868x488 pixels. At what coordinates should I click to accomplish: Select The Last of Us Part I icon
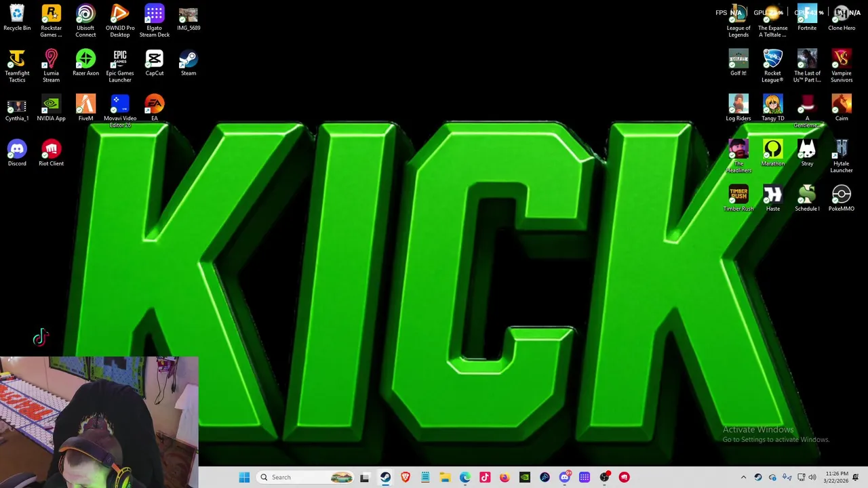pos(807,66)
